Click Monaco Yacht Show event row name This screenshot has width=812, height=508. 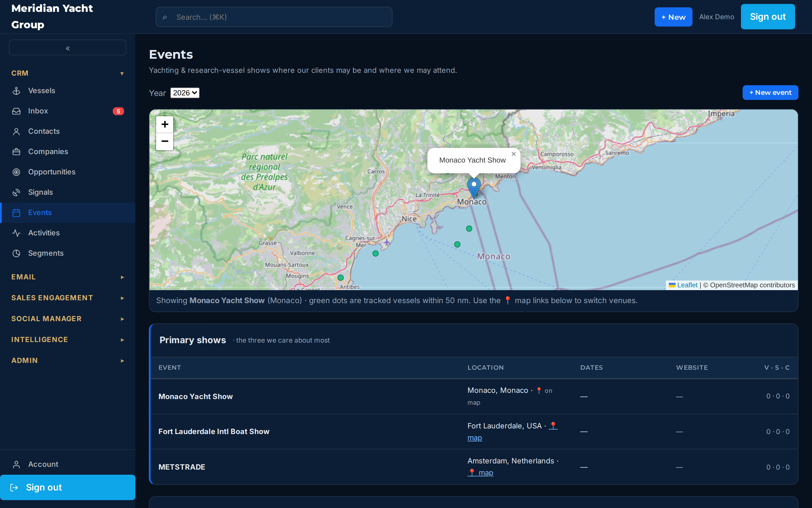pos(196,397)
